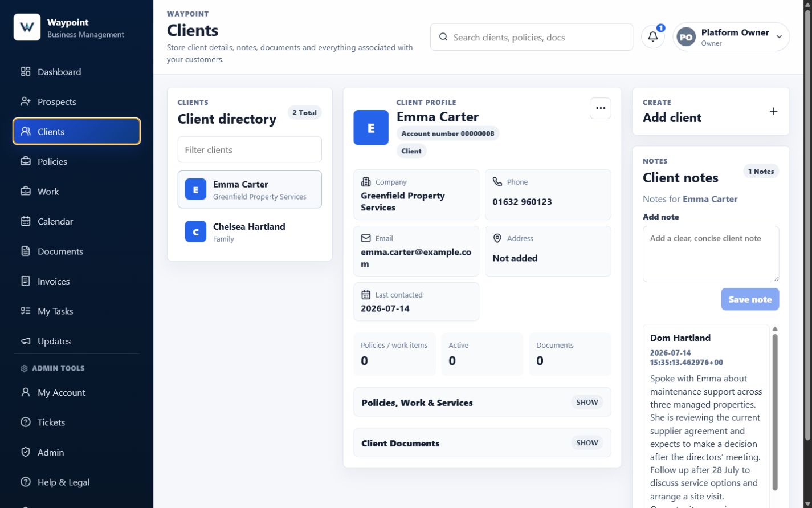Click the Updates megaphone icon
Image resolution: width=812 pixels, height=508 pixels.
point(26,341)
